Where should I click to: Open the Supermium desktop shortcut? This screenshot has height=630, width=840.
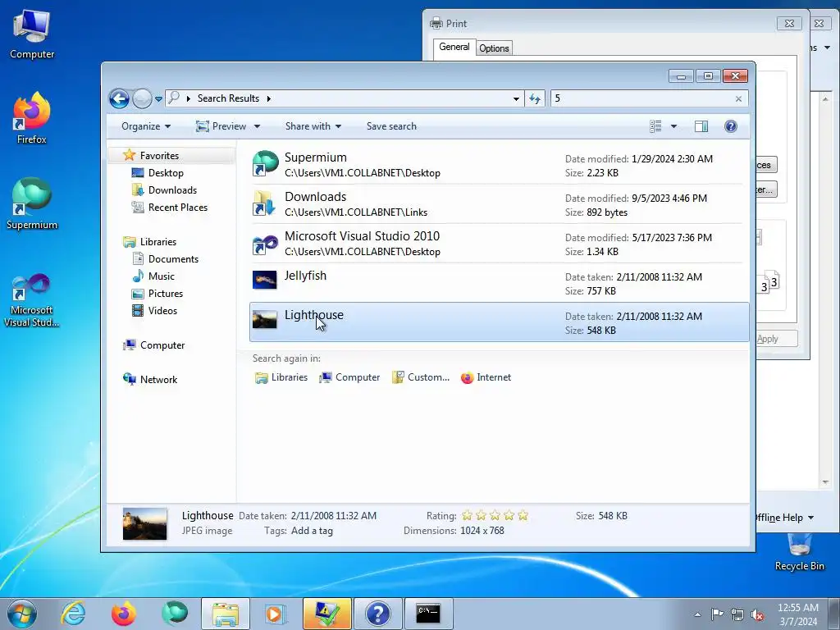pyautogui.click(x=32, y=204)
